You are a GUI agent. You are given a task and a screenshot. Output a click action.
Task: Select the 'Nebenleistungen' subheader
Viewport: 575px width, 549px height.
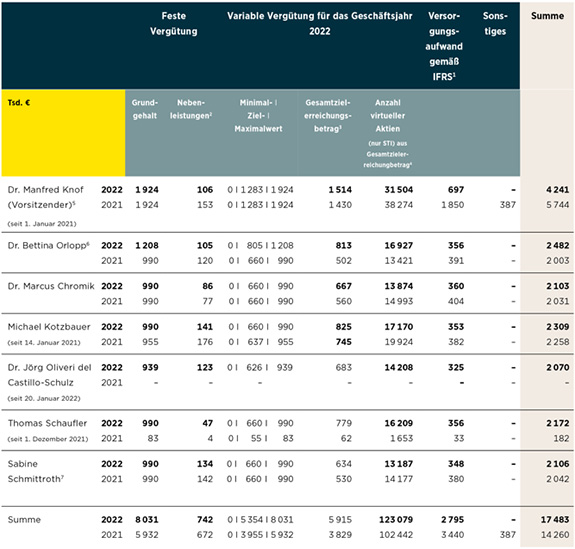click(191, 109)
